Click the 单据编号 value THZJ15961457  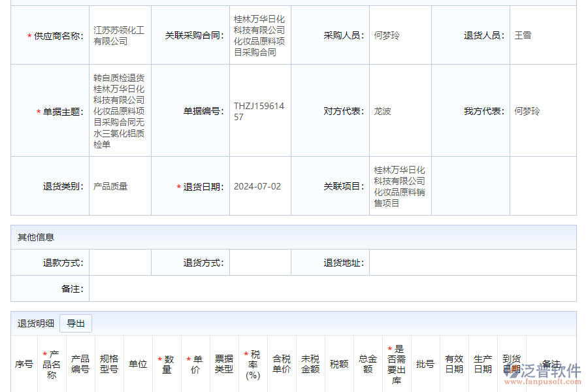click(x=259, y=110)
